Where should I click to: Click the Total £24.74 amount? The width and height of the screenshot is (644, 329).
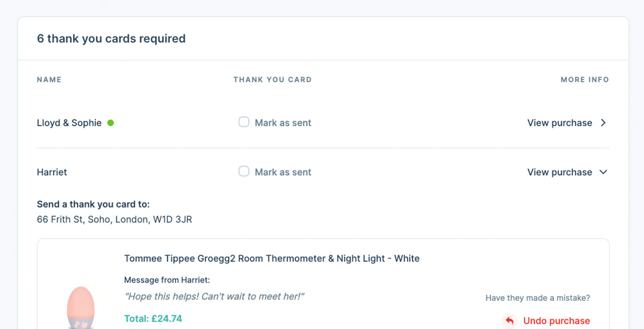[x=153, y=318]
